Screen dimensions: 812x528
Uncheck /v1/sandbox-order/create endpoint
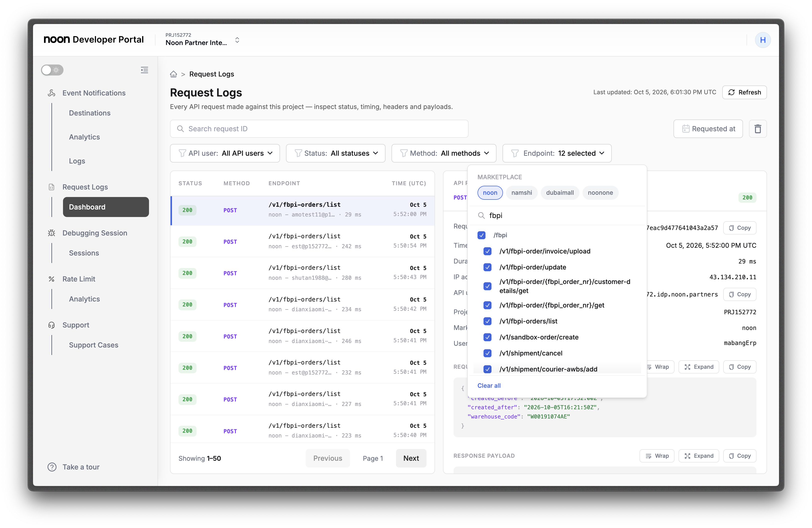pos(487,337)
